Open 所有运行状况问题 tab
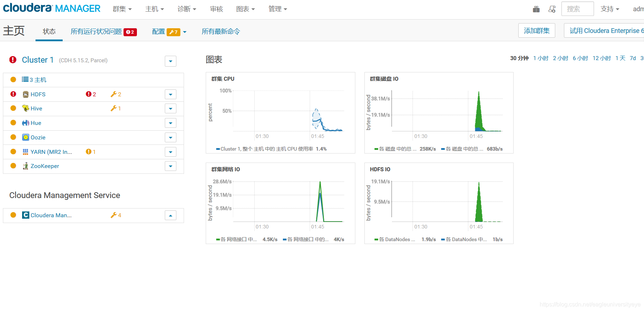The image size is (644, 311). (x=104, y=31)
